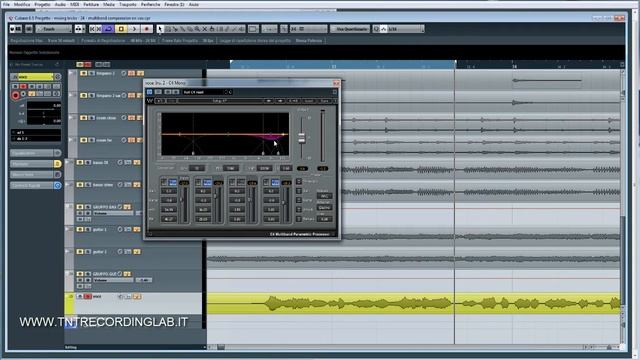Open the Trasporto menu
This screenshot has height=360, width=640.
128,4
